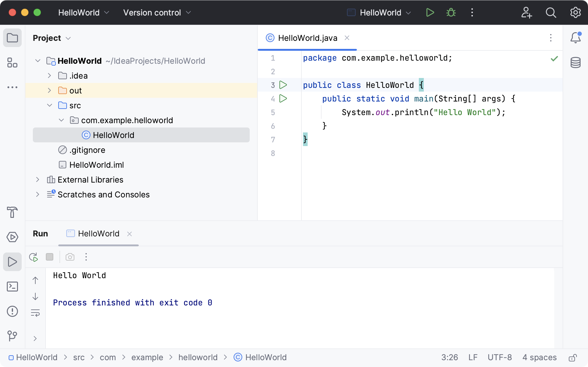The image size is (588, 367).
Task: Open the Structure tool window
Action: tap(12, 63)
